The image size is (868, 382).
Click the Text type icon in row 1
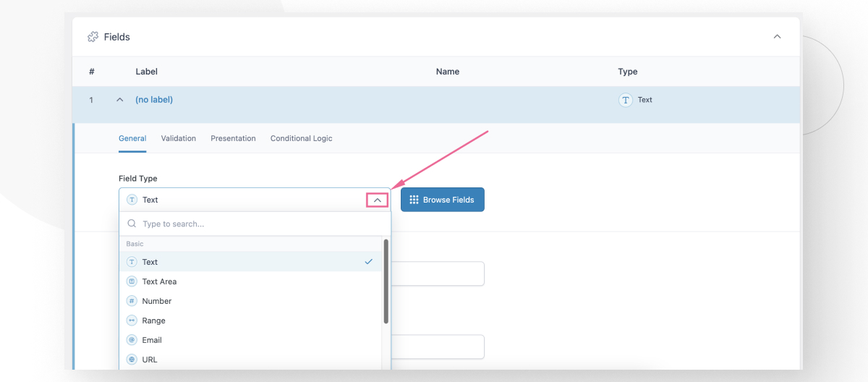(626, 100)
